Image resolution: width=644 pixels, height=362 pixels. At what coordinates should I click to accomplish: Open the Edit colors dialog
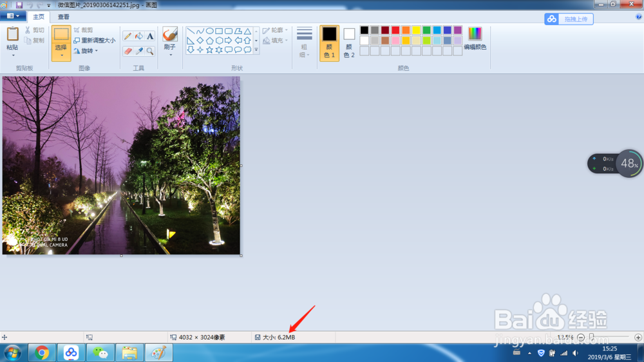(475, 39)
